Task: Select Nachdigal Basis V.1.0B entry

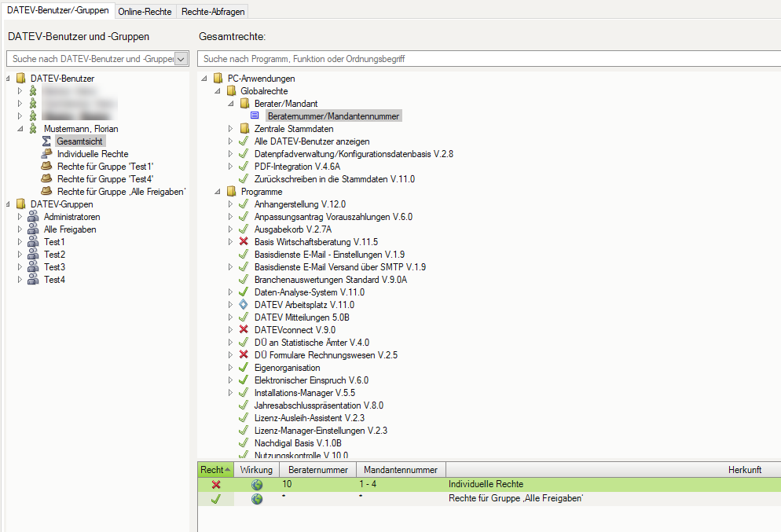Action: click(298, 443)
